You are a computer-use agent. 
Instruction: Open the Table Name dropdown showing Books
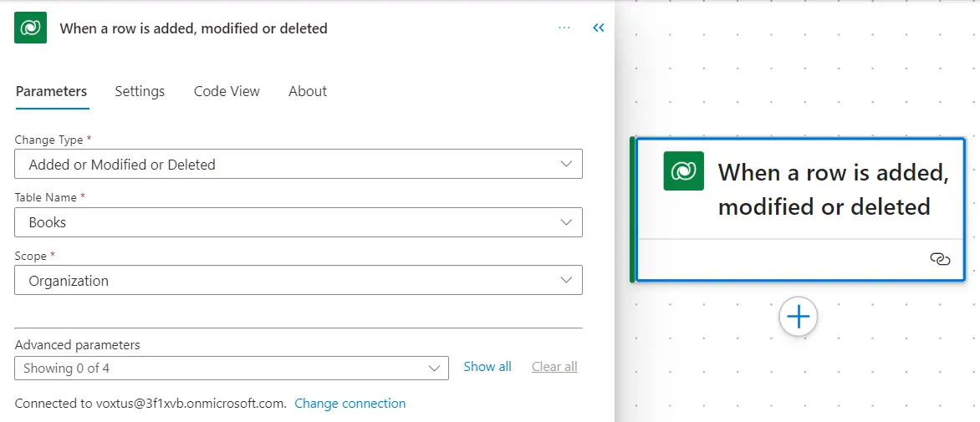tap(299, 222)
